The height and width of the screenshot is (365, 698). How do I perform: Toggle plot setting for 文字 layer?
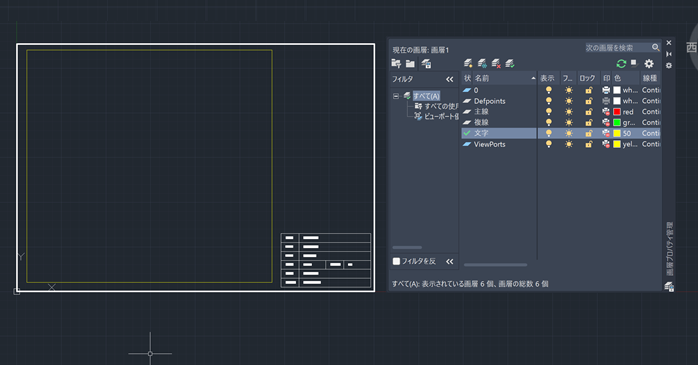[606, 133]
